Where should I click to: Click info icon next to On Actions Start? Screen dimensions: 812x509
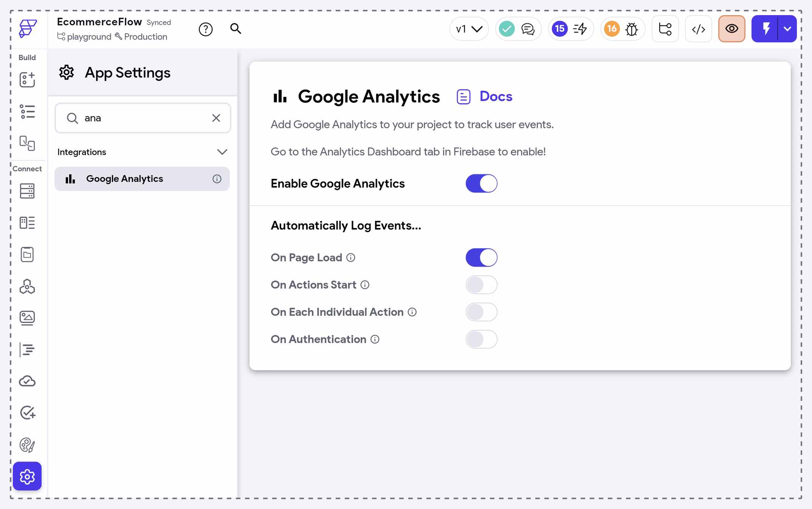point(365,285)
